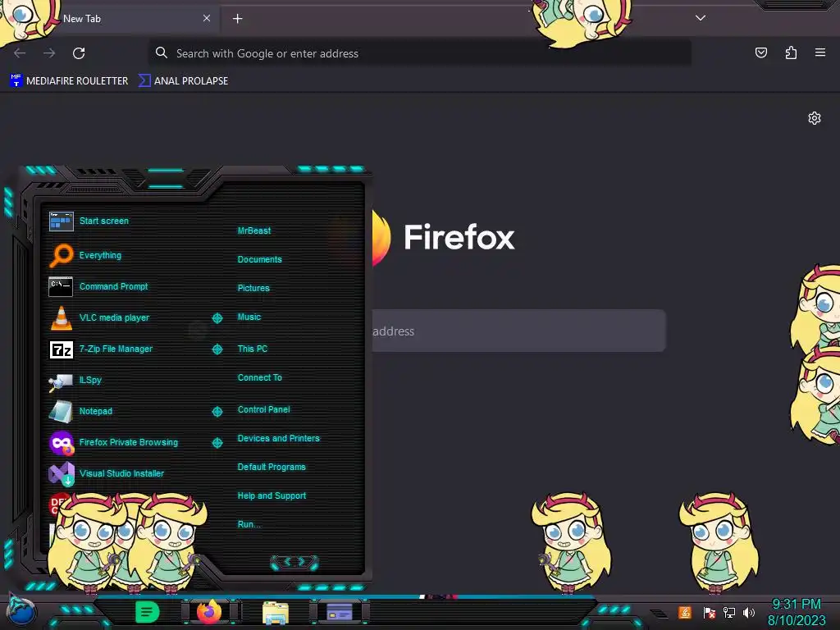Open the Run... dialog entry
Viewport: 840px width, 630px height.
pos(249,524)
